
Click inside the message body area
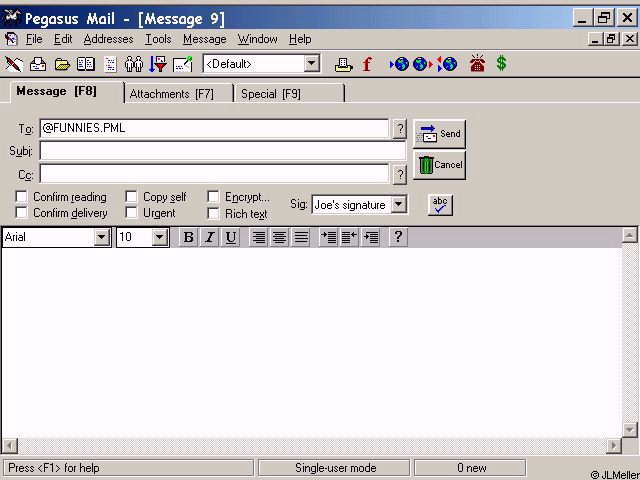[x=311, y=343]
